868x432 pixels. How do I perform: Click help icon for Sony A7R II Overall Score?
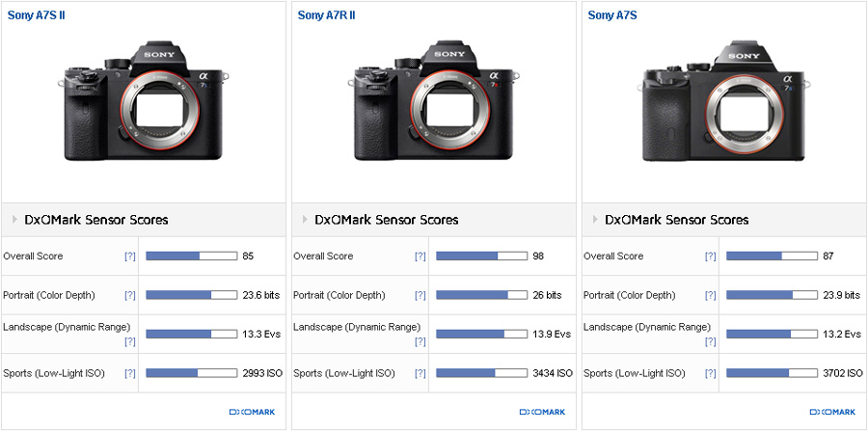coord(420,256)
